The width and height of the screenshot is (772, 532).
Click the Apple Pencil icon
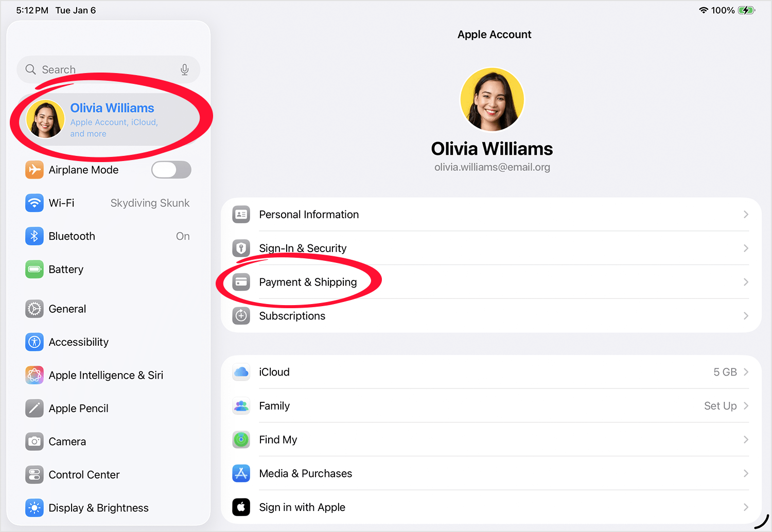(x=34, y=408)
